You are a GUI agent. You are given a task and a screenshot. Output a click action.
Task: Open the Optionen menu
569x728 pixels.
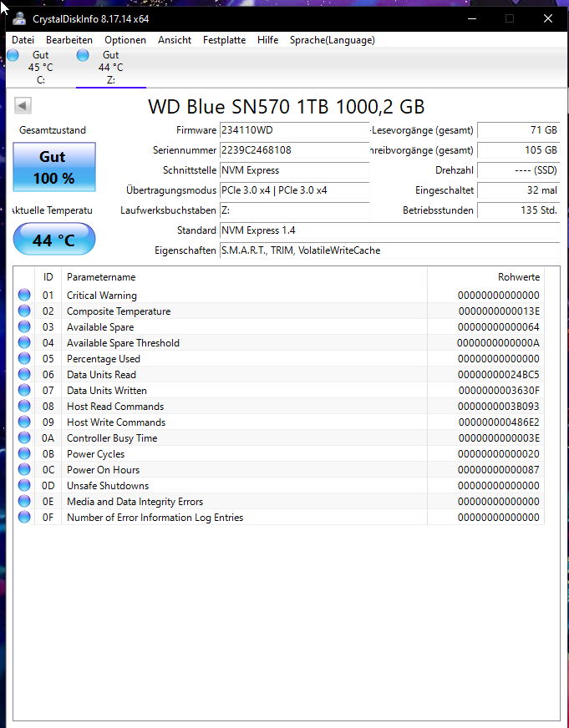tap(125, 40)
